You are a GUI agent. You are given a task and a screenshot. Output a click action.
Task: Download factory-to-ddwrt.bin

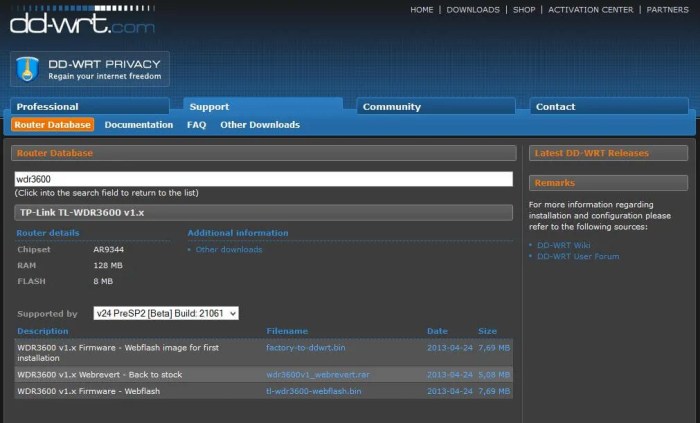tap(306, 348)
